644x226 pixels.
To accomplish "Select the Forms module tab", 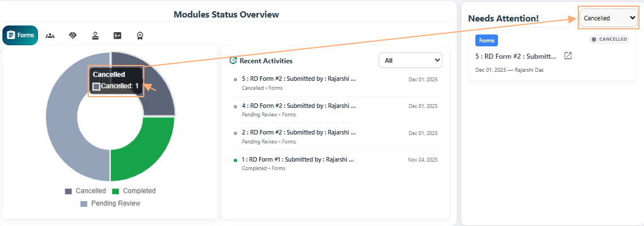I will coord(20,35).
